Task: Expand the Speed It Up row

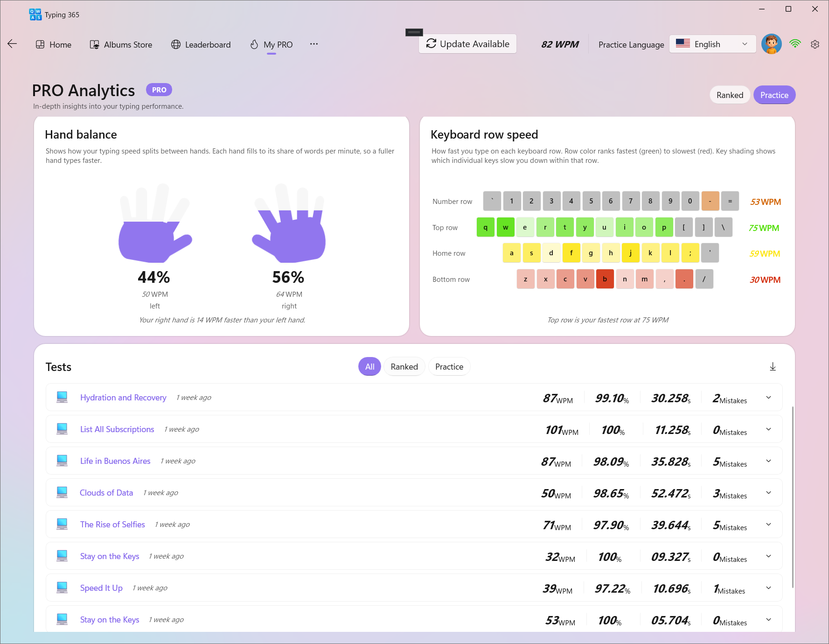Action: point(768,588)
